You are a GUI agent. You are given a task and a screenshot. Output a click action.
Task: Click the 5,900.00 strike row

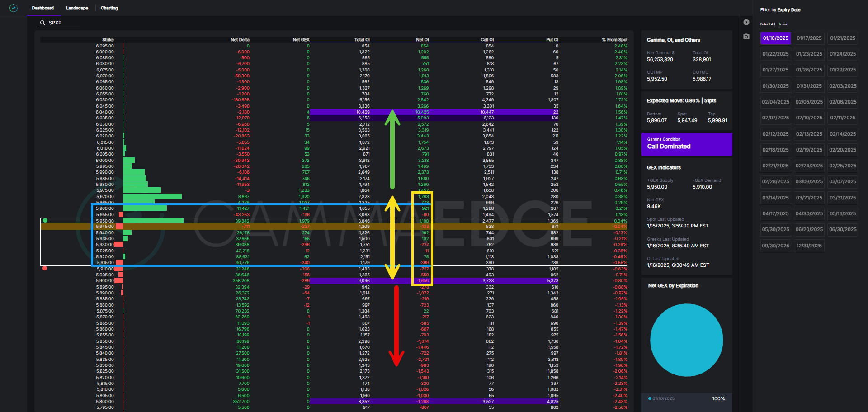click(x=334, y=281)
